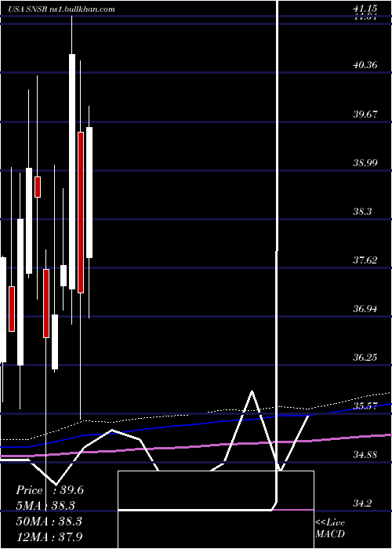Screen dimensions: 392x549
Task: Click the 34.2 price axis label
Action: coord(362,504)
